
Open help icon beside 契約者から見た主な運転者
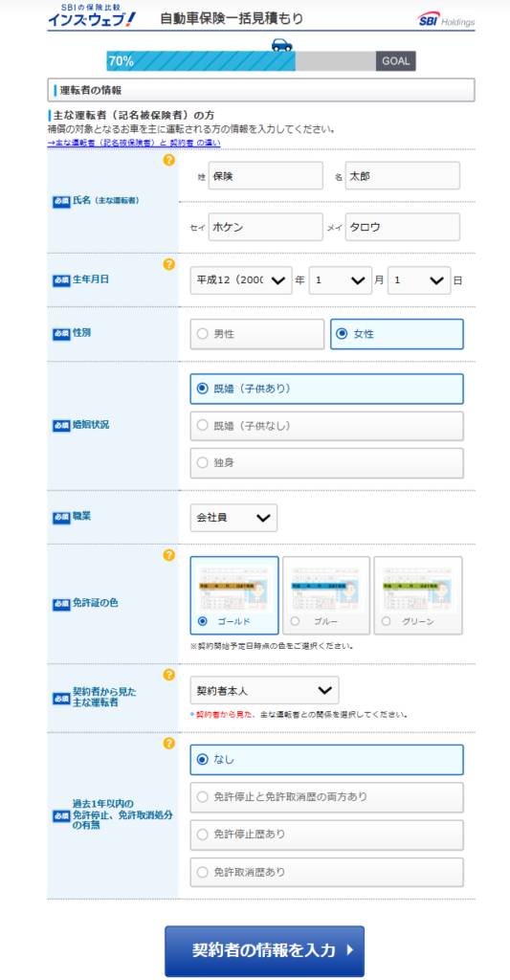tap(168, 675)
